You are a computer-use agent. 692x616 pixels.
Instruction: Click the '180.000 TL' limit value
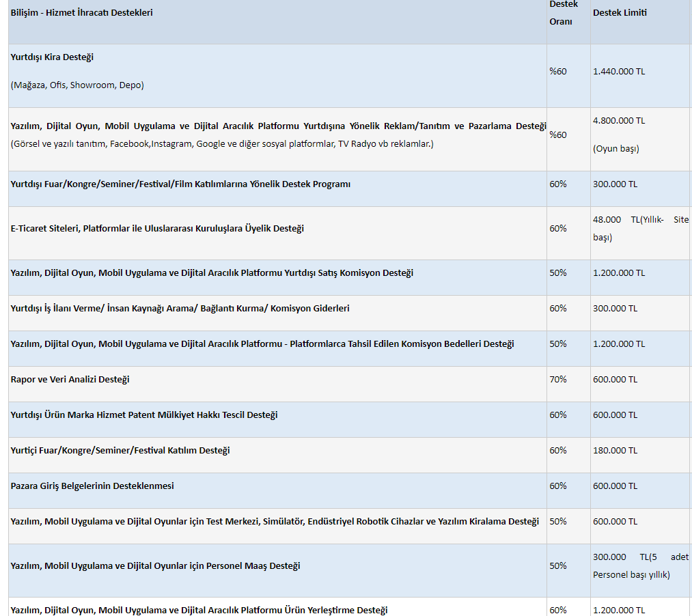pyautogui.click(x=615, y=451)
